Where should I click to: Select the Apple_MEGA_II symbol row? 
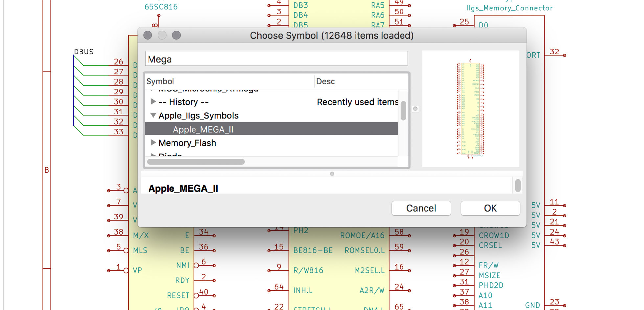271,129
